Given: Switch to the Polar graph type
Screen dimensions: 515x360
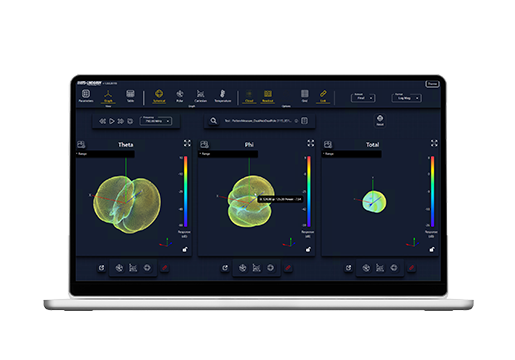Looking at the screenshot, I should click(180, 96).
